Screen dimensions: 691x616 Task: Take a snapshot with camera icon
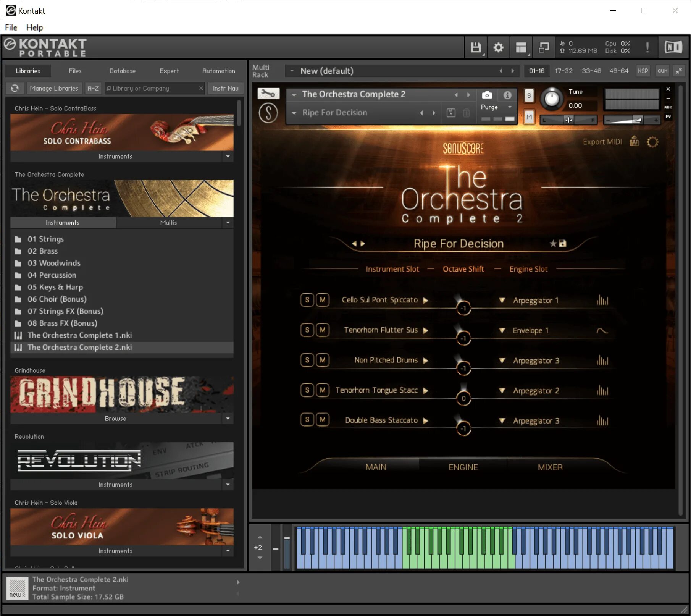tap(487, 95)
